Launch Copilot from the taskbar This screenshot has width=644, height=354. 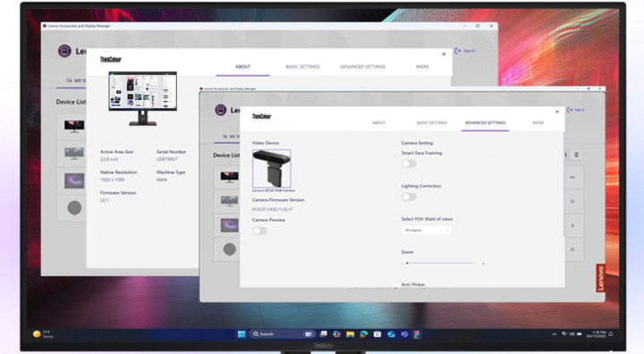tap(337, 333)
